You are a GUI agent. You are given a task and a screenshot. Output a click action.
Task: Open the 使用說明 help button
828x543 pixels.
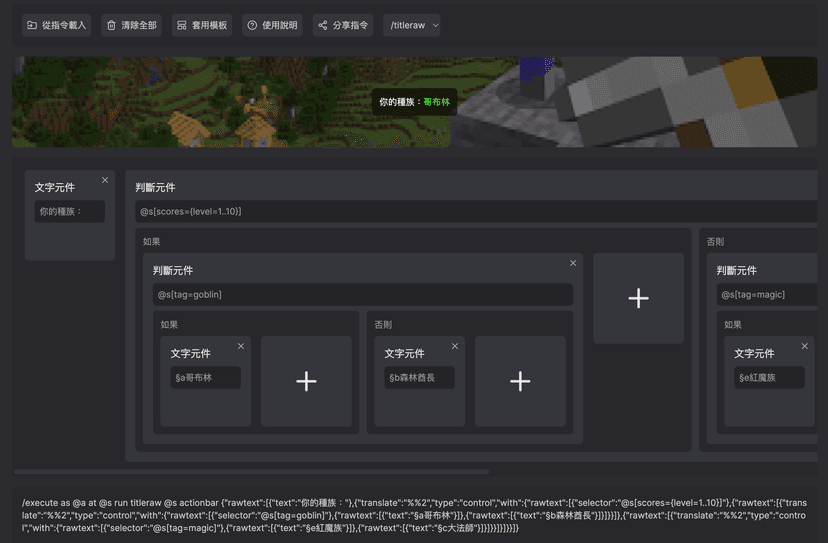pos(272,25)
